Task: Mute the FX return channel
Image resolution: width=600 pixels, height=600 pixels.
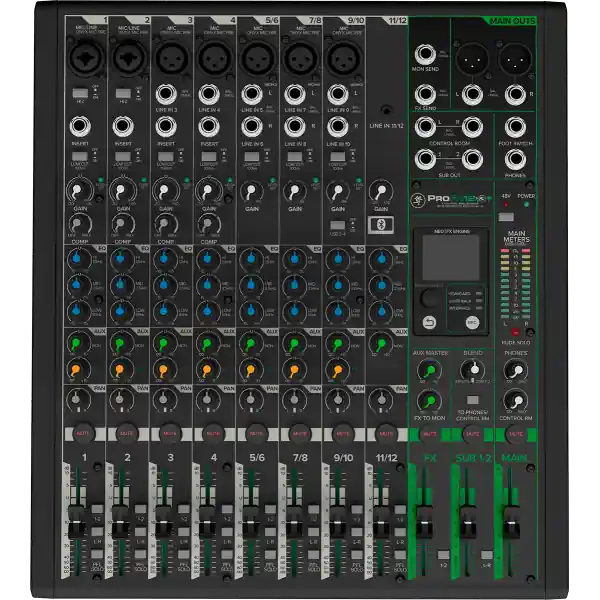Action: (x=429, y=434)
